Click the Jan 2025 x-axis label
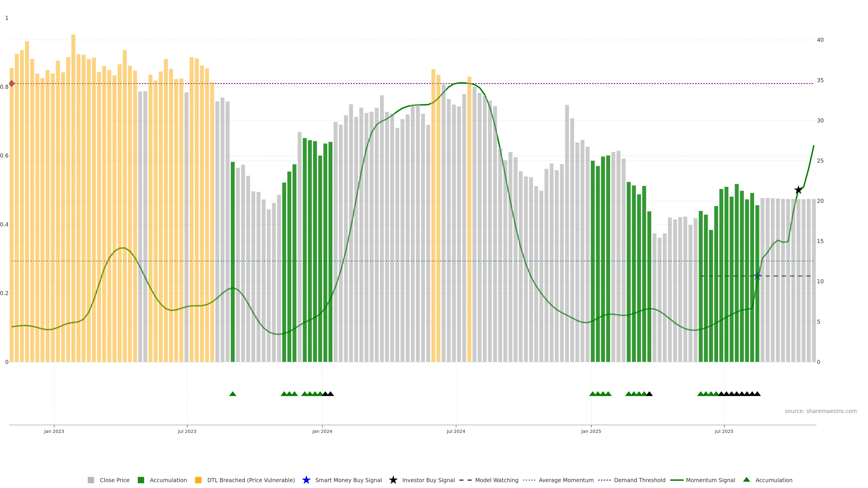The width and height of the screenshot is (868, 488). 591,431
